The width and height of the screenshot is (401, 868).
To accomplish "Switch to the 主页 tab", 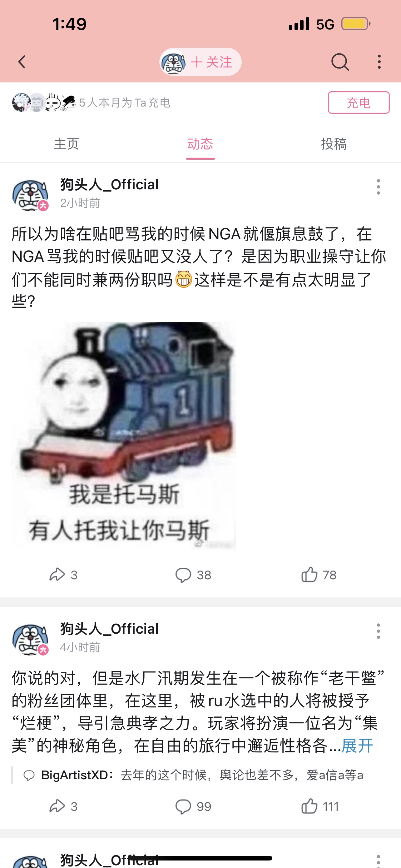I will point(67,144).
